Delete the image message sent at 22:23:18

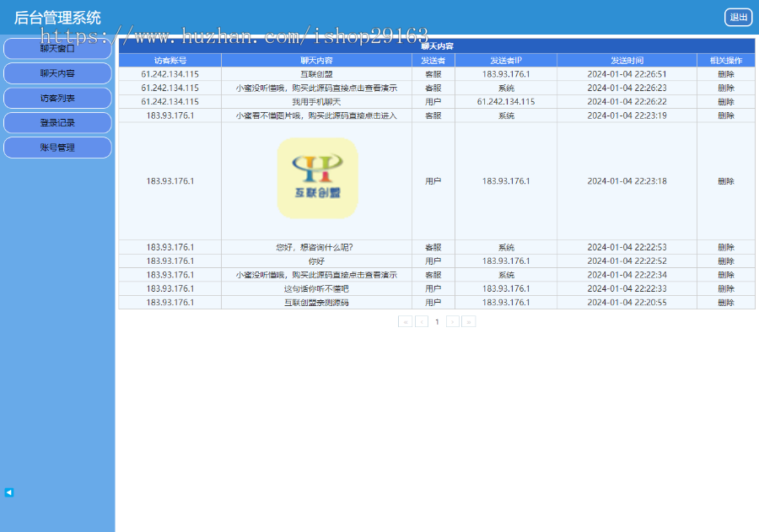pos(726,181)
